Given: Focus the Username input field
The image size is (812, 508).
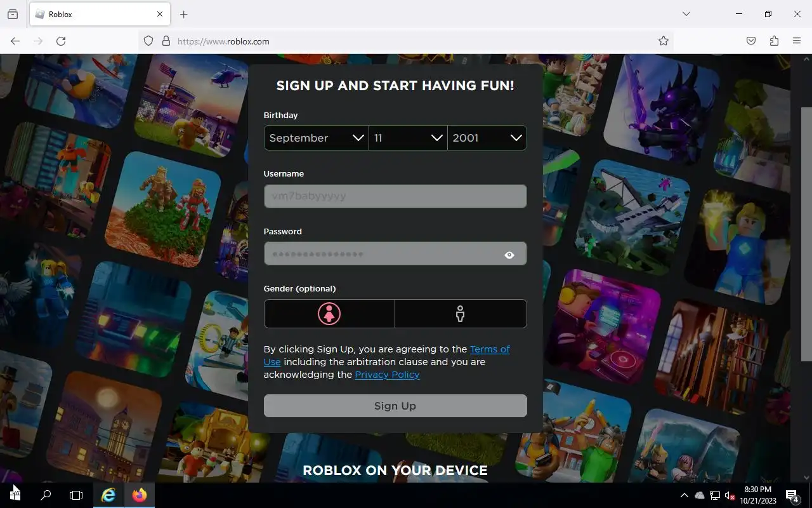Looking at the screenshot, I should coord(395,196).
